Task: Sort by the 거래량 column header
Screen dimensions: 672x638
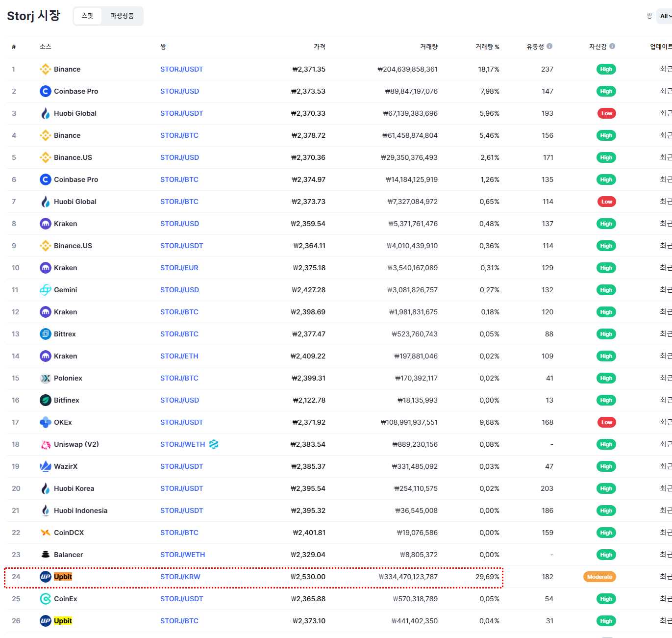Action: coord(429,47)
